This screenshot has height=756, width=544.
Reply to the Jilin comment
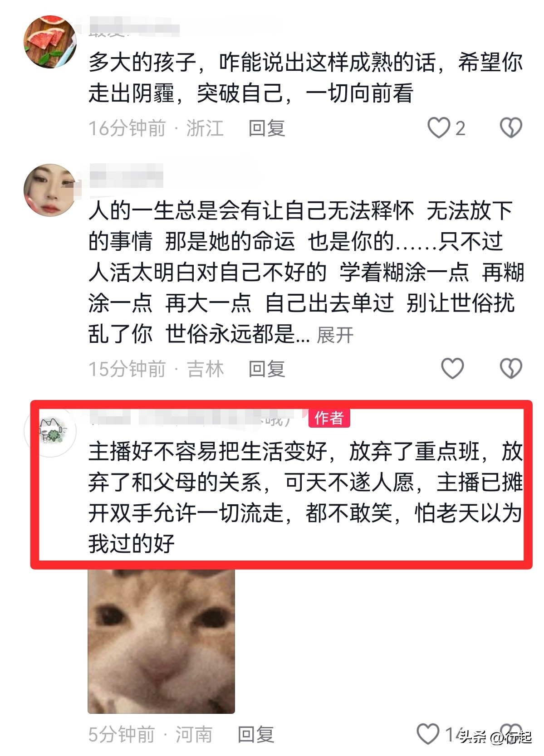pos(267,369)
